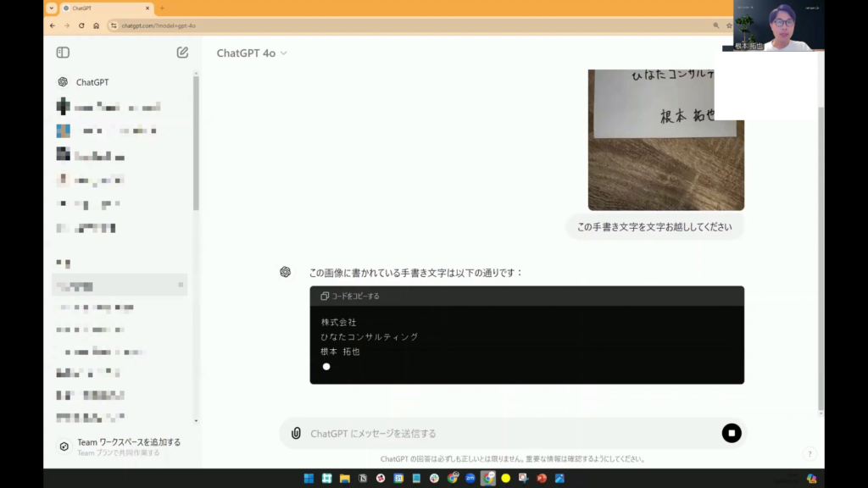Close the ChatGPT browser tab
This screenshot has width=868, height=488.
point(146,8)
